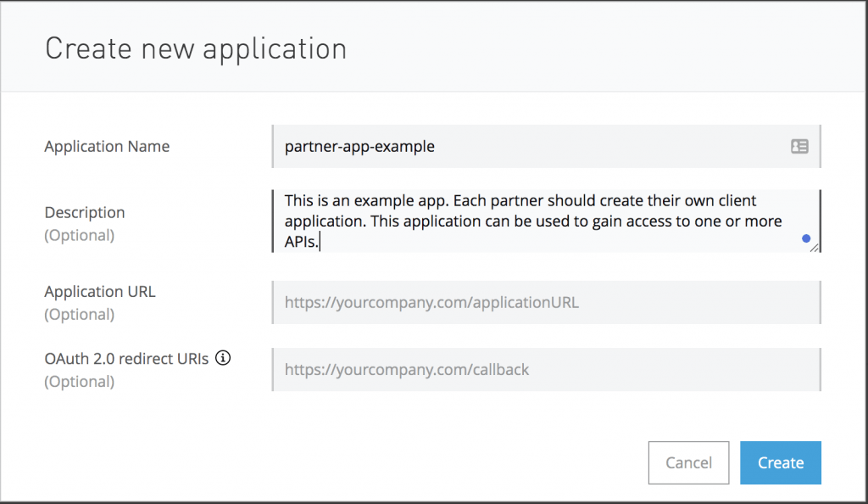Click the Description textarea resize handle
The width and height of the screenshot is (868, 504).
[815, 248]
